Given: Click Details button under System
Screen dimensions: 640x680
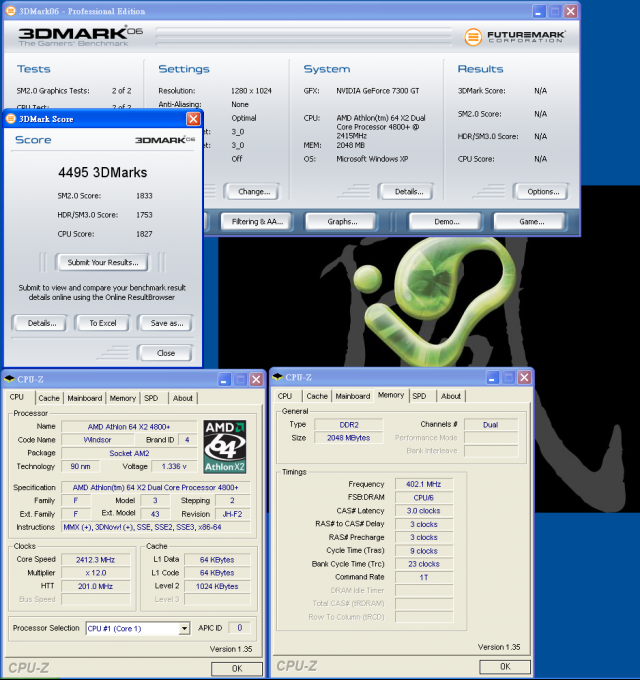Looking at the screenshot, I should pos(408,192).
